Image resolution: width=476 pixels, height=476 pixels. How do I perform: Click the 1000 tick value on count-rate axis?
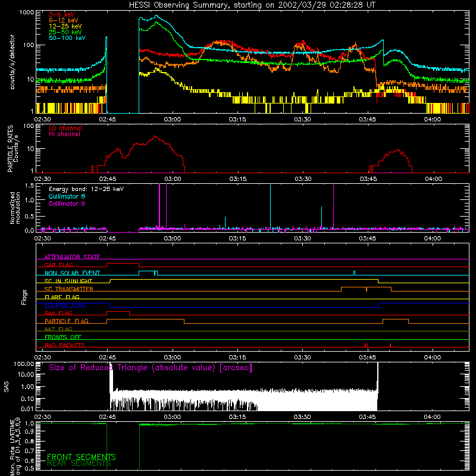coord(27,12)
